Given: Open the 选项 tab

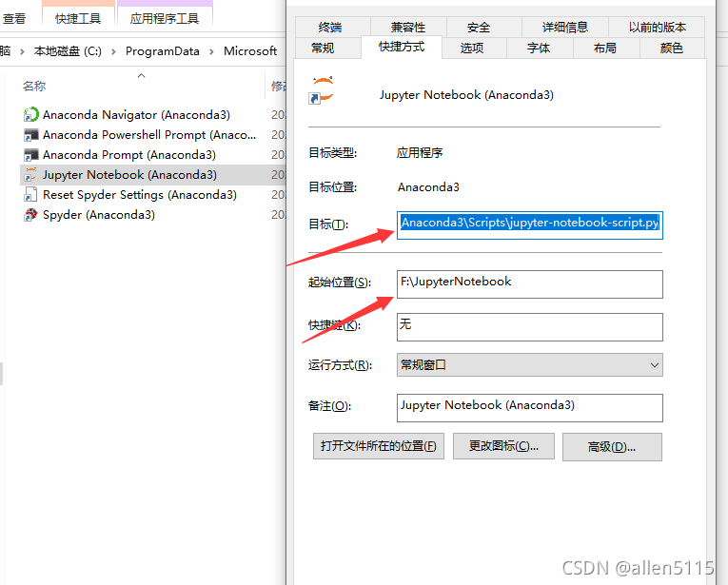Looking at the screenshot, I should (x=472, y=48).
